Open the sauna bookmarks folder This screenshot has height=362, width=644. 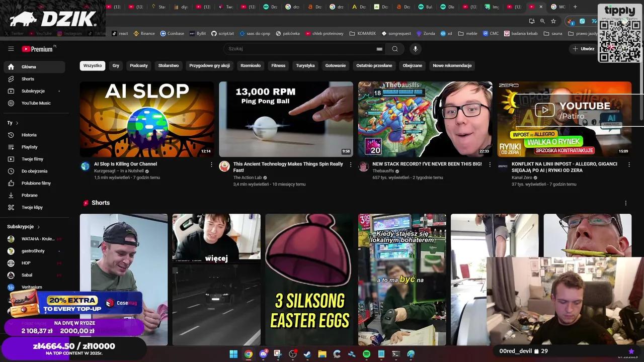552,34
